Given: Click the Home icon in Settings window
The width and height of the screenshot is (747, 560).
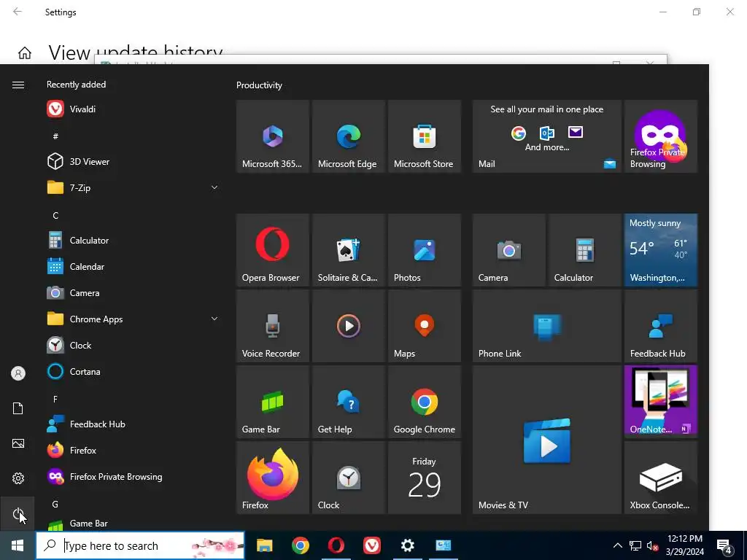Looking at the screenshot, I should (x=25, y=52).
